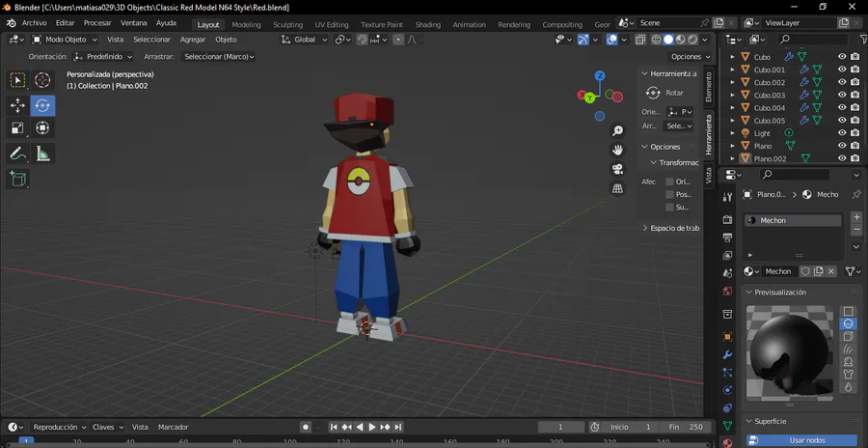Collapse the Previsualización panel
This screenshot has width=868, height=448.
tap(748, 293)
